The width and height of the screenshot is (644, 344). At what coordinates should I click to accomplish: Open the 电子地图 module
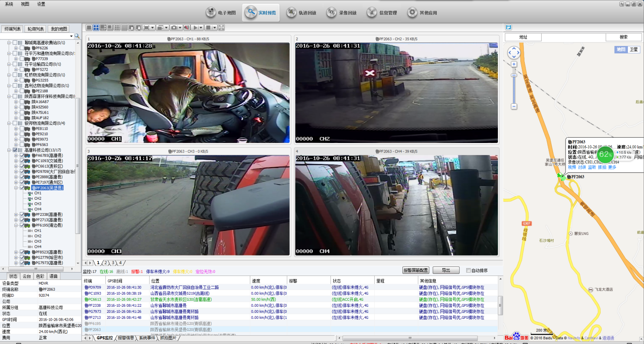[221, 13]
